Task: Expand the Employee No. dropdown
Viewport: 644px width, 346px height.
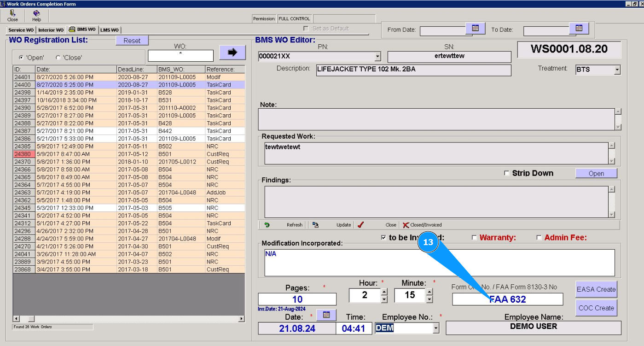Action: pos(435,328)
